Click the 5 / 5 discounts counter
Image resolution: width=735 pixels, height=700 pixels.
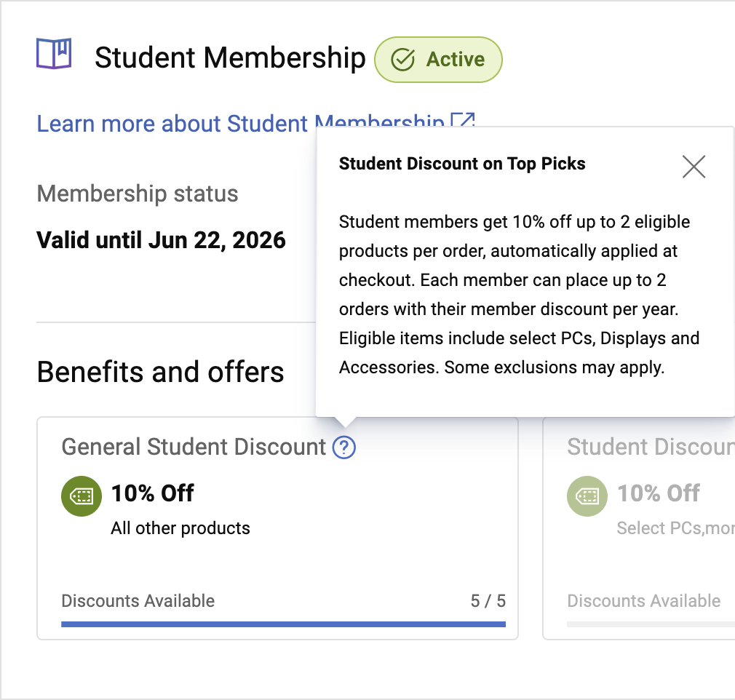(488, 601)
